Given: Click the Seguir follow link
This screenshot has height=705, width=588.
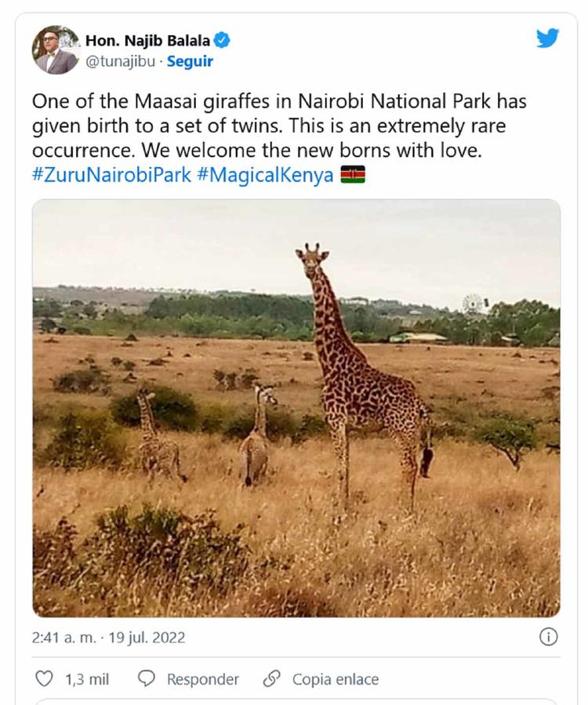Looking at the screenshot, I should [190, 61].
